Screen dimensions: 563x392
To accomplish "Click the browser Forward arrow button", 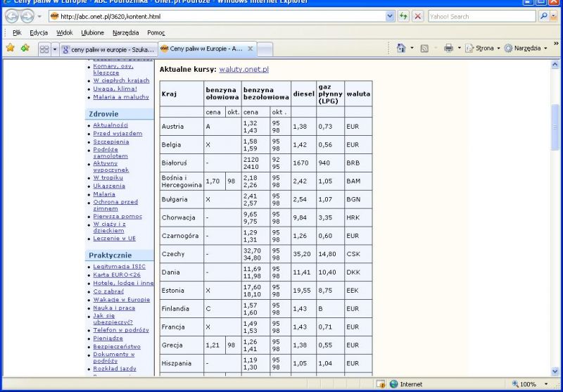I will pos(27,16).
